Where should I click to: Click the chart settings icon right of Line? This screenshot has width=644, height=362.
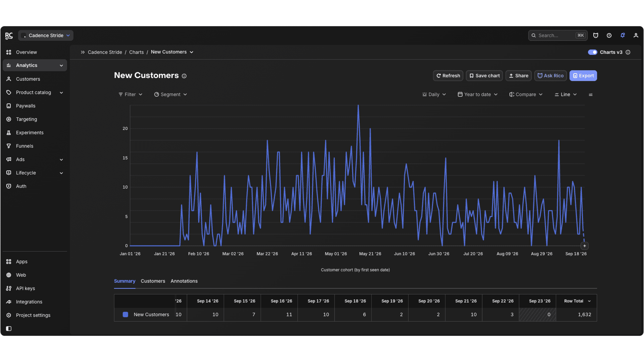click(590, 95)
